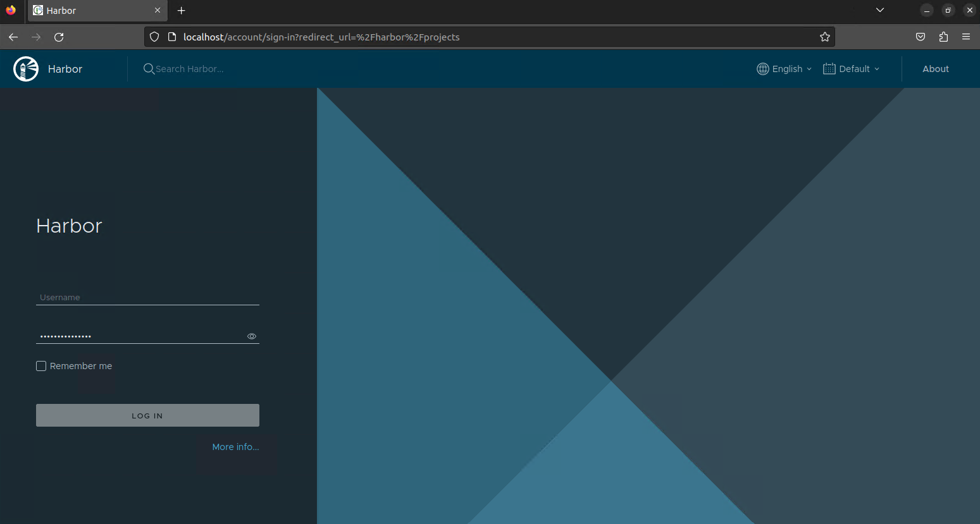Viewport: 980px width, 524px height.
Task: Open the extensions puzzle icon
Action: [x=943, y=37]
